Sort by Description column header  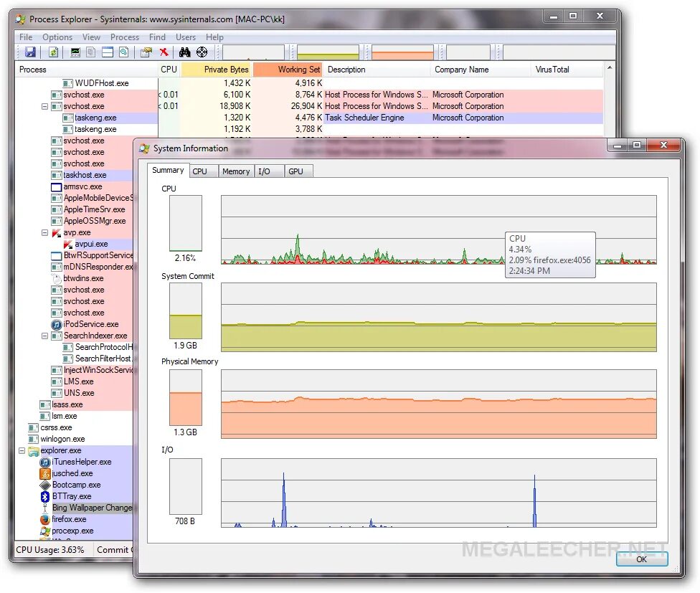pos(377,70)
